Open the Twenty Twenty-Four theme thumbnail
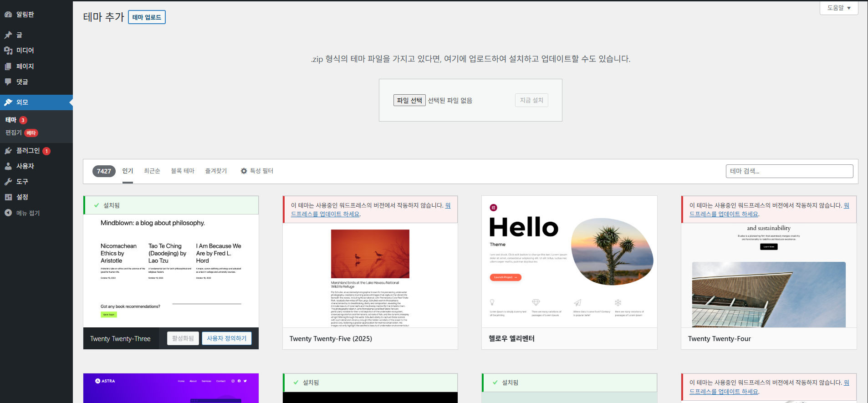This screenshot has width=868, height=403. click(x=769, y=275)
